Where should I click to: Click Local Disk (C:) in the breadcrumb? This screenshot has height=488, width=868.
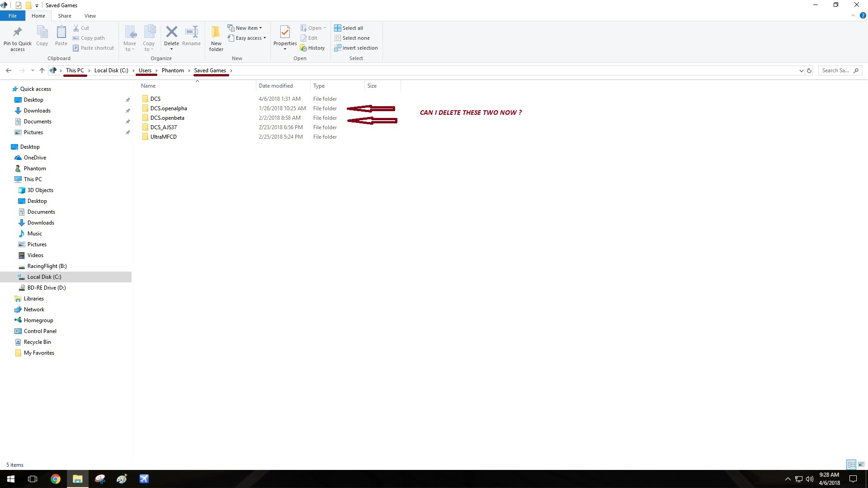click(x=111, y=70)
